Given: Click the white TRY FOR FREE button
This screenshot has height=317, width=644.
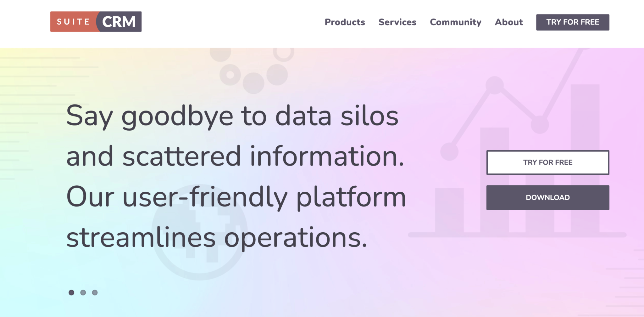Looking at the screenshot, I should [x=548, y=163].
